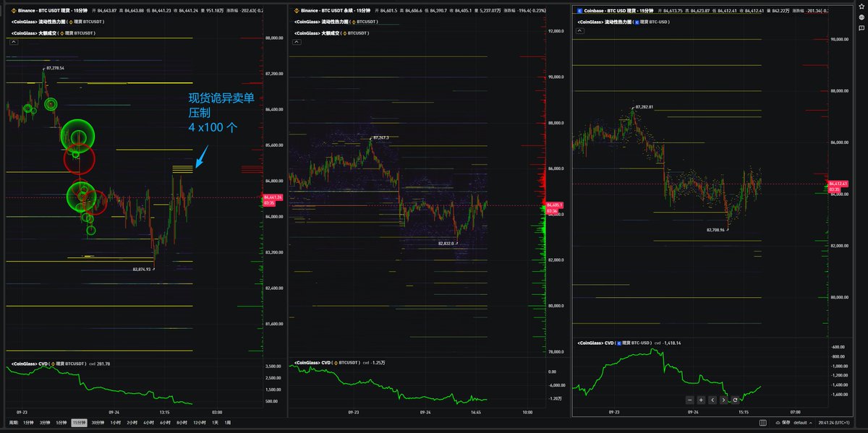The height and width of the screenshot is (433, 868).
Task: Move the Coinbase chart left with arrow button
Action: (712, 400)
